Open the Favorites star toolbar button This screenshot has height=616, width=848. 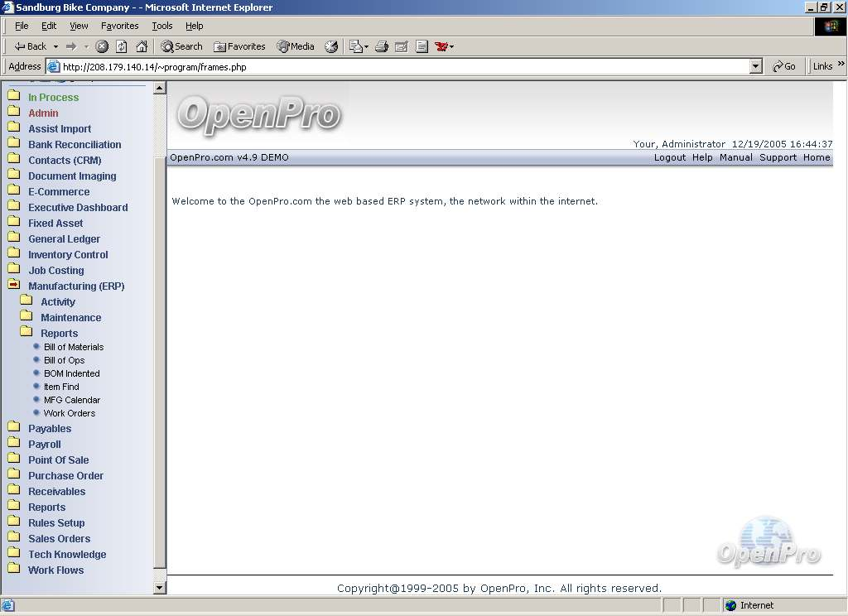tap(239, 46)
